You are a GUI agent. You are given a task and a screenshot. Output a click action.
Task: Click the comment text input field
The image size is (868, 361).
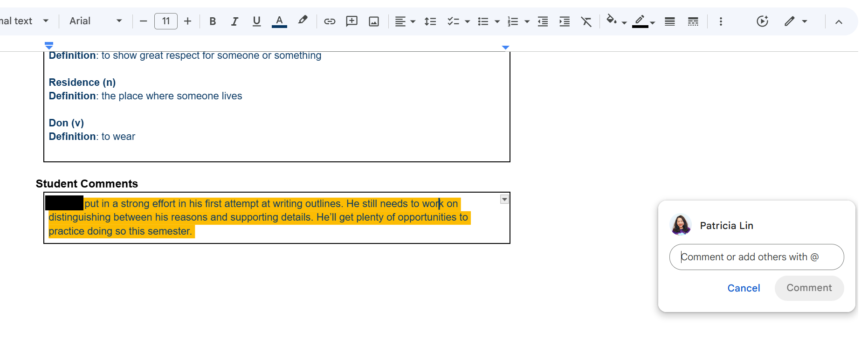point(756,257)
